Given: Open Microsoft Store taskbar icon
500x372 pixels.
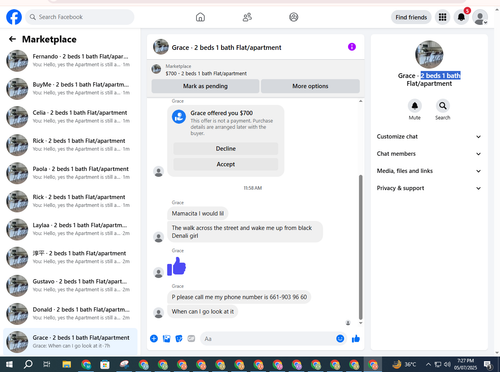Looking at the screenshot, I should [x=105, y=364].
